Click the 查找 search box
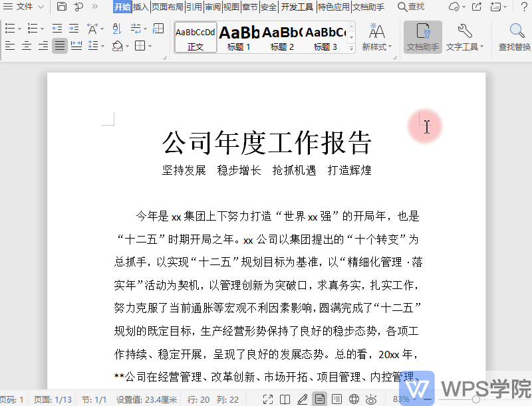 tap(411, 7)
